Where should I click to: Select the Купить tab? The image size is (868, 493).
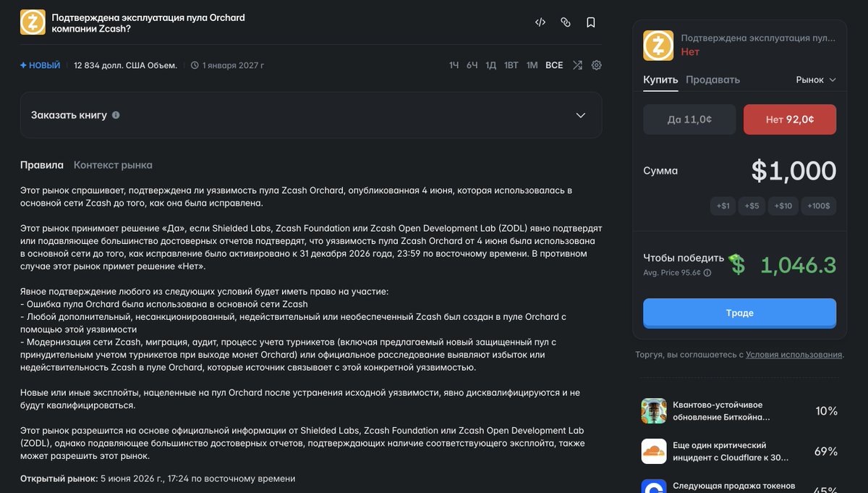660,80
